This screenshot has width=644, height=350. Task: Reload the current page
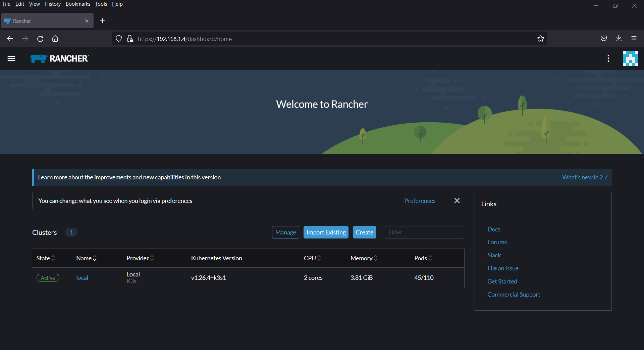pyautogui.click(x=40, y=39)
